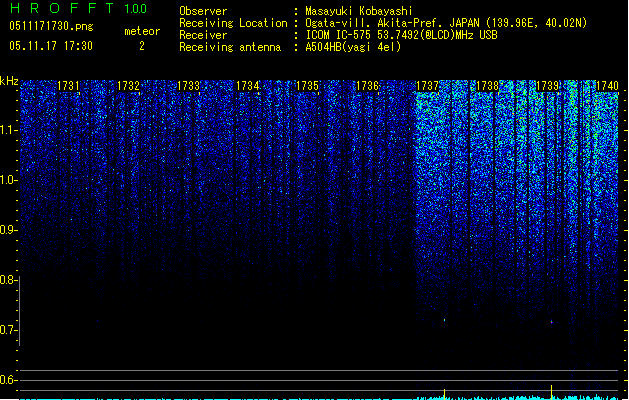Select observer name Masayuki Kobayashi
Screen dimensions: 629x400
[x=359, y=11]
